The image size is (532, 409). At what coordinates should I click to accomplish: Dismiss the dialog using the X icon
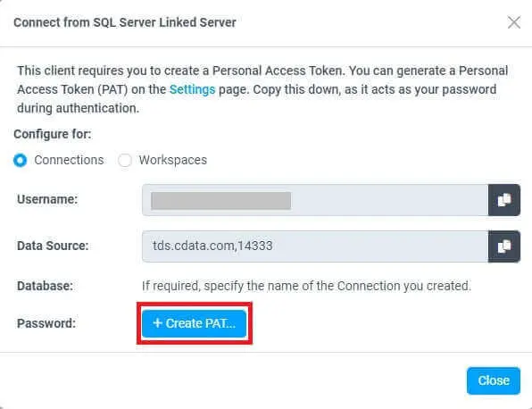[513, 22]
